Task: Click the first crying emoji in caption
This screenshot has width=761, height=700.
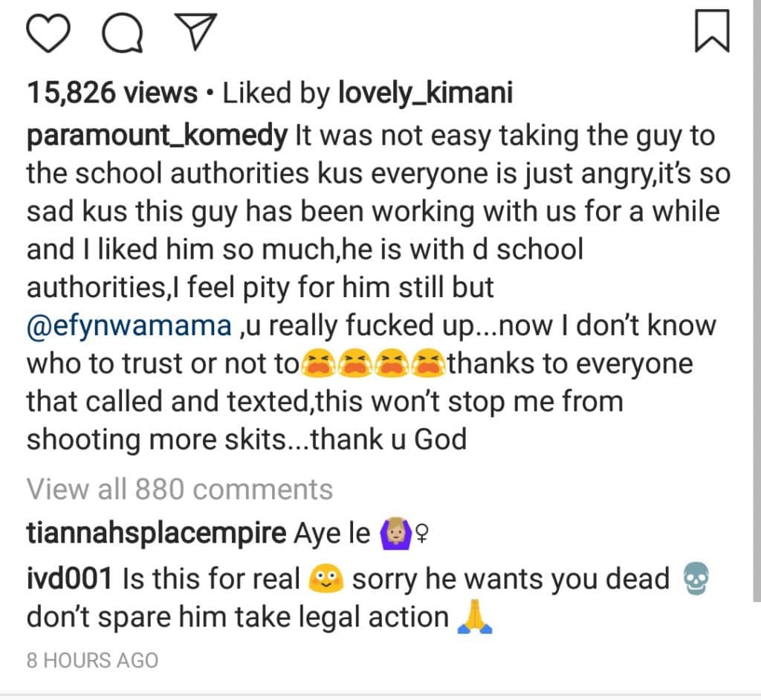Action: [x=317, y=364]
